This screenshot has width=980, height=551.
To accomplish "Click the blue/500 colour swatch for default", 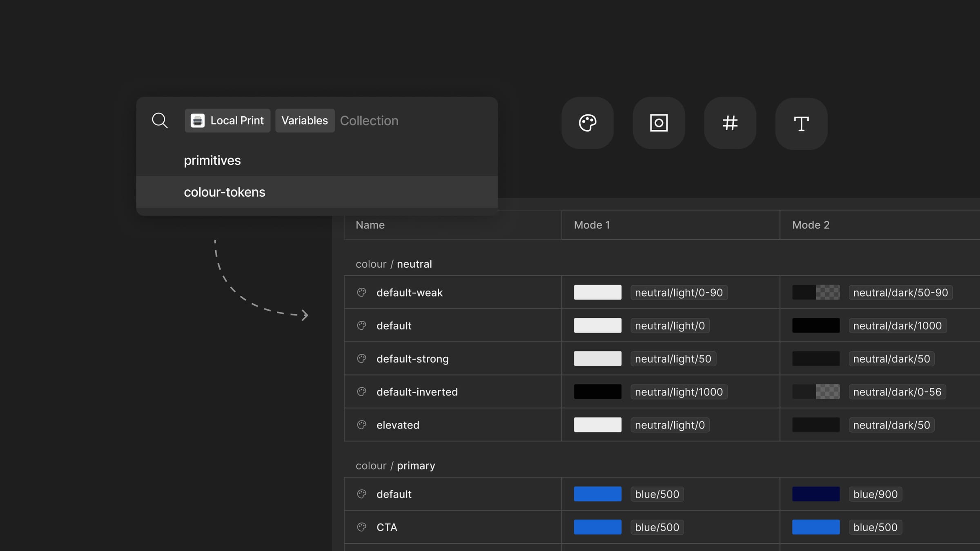I will (597, 494).
